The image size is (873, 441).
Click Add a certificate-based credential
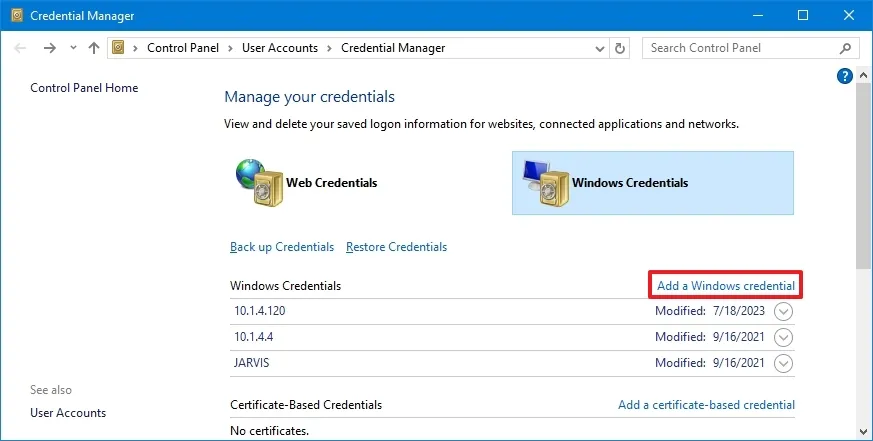tap(707, 405)
